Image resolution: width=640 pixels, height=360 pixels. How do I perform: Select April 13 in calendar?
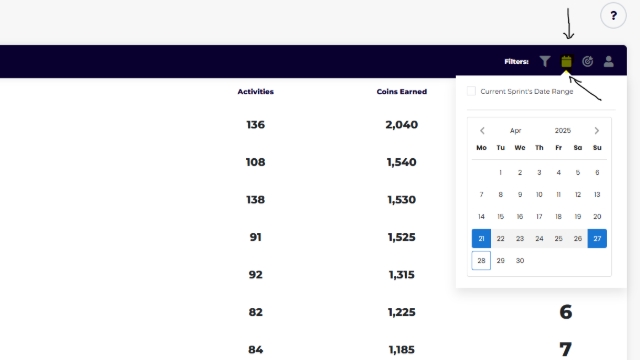click(597, 195)
